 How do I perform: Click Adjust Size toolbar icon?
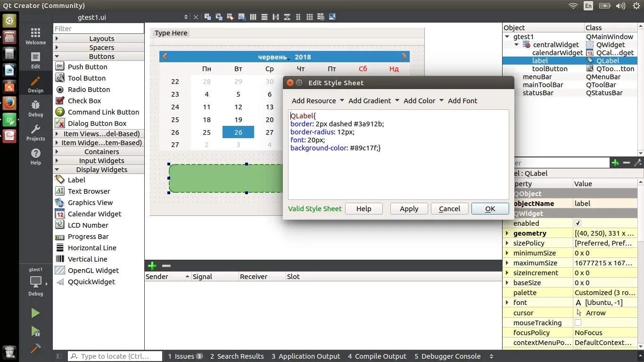(x=332, y=17)
